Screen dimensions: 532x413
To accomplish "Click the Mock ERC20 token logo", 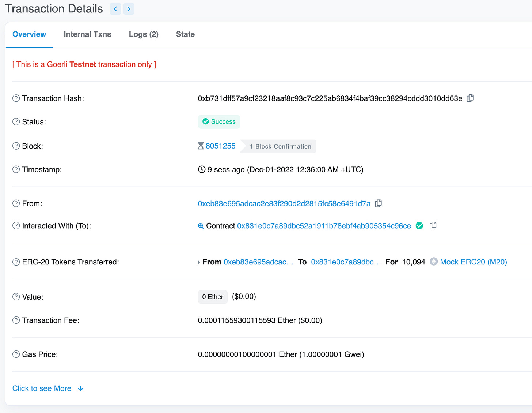I will pos(434,262).
